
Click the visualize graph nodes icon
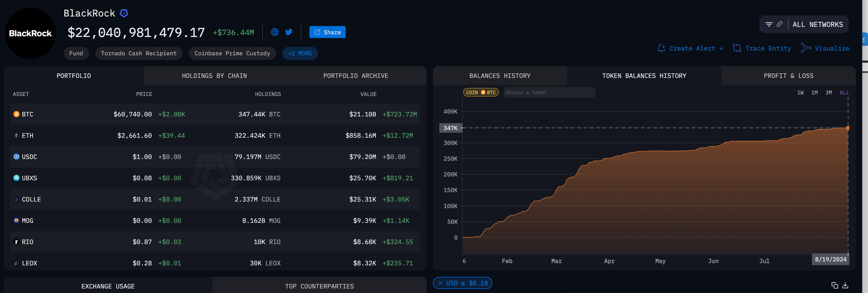[x=806, y=48]
